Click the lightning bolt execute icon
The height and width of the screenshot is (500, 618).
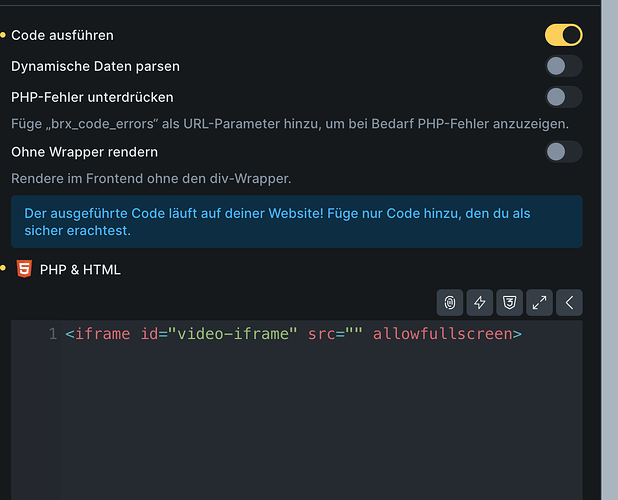[x=480, y=303]
